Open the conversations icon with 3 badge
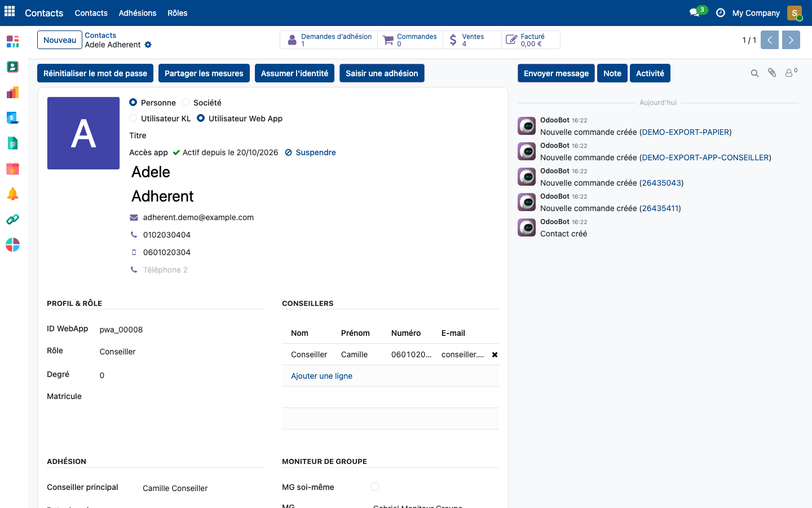 pos(698,12)
